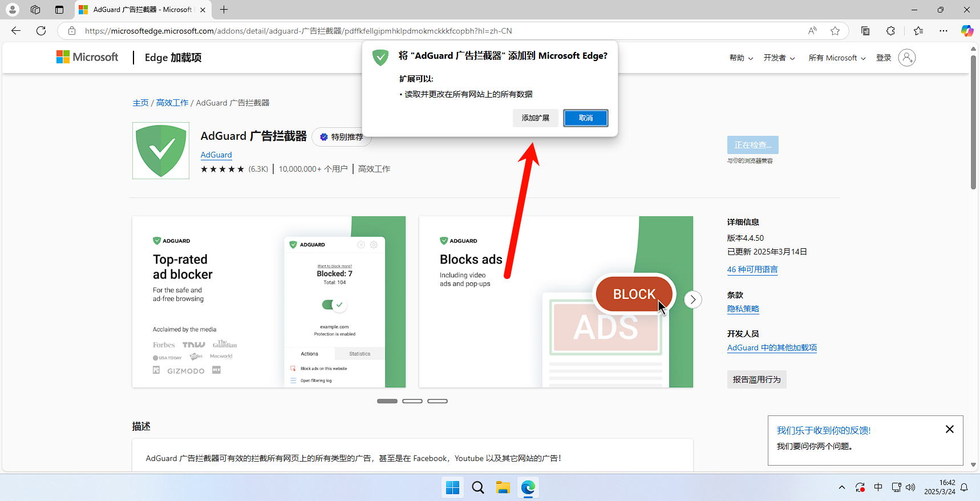This screenshot has width=980, height=501.
Task: Open Settings and more ellipsis menu
Action: click(943, 31)
